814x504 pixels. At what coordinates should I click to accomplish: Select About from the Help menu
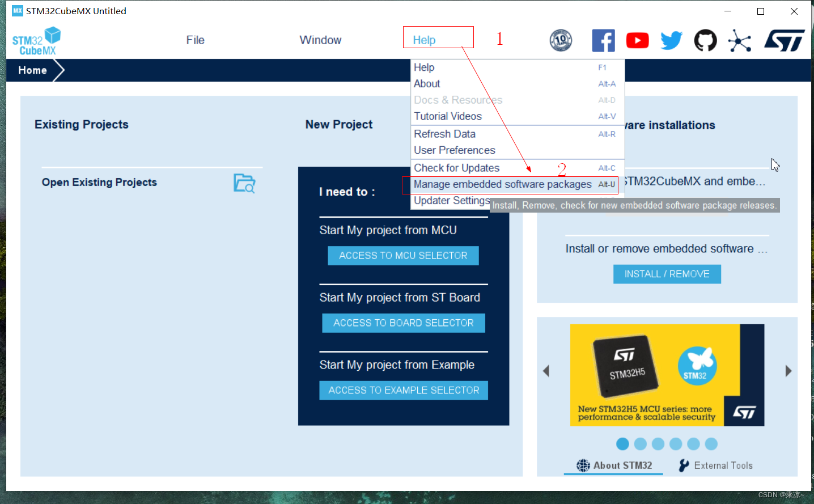pyautogui.click(x=518, y=84)
